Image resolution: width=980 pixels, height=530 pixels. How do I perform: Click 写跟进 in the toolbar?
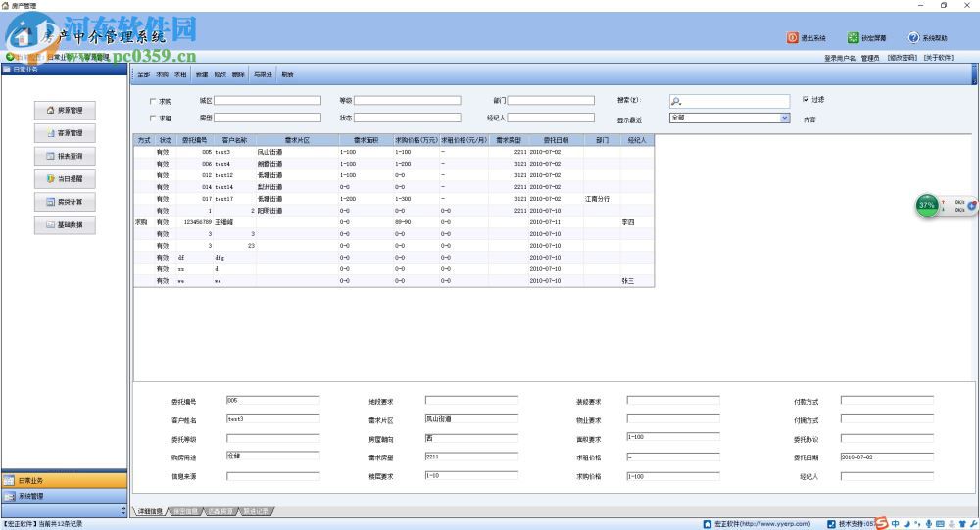263,74
